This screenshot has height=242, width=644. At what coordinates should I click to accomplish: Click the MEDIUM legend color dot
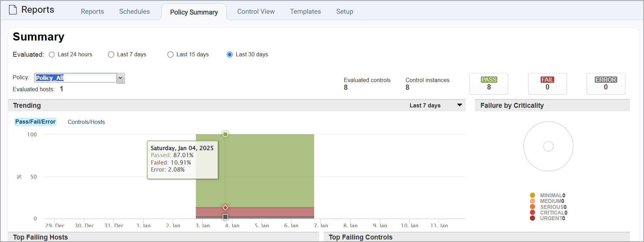pyautogui.click(x=533, y=201)
